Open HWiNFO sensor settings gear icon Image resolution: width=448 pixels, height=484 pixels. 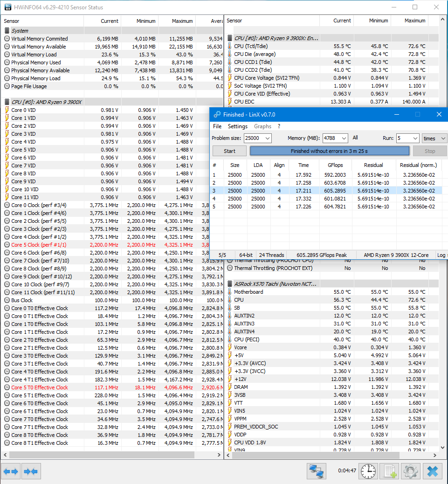[410, 471]
